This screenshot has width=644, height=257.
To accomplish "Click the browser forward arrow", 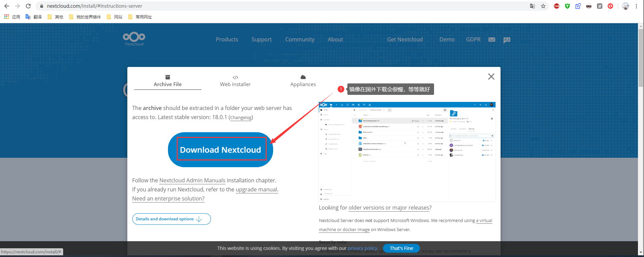I will [x=17, y=6].
